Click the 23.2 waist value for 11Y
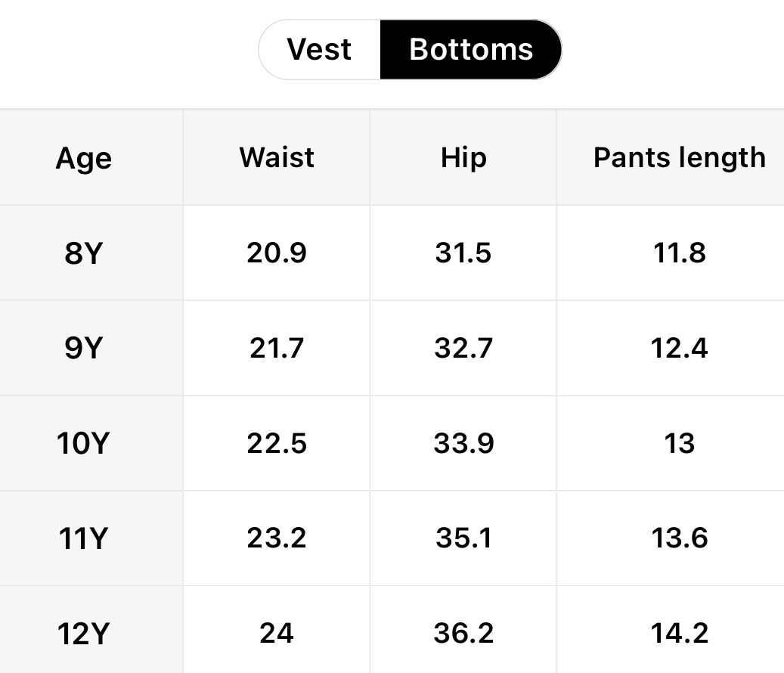The height and width of the screenshot is (673, 784). point(277,538)
